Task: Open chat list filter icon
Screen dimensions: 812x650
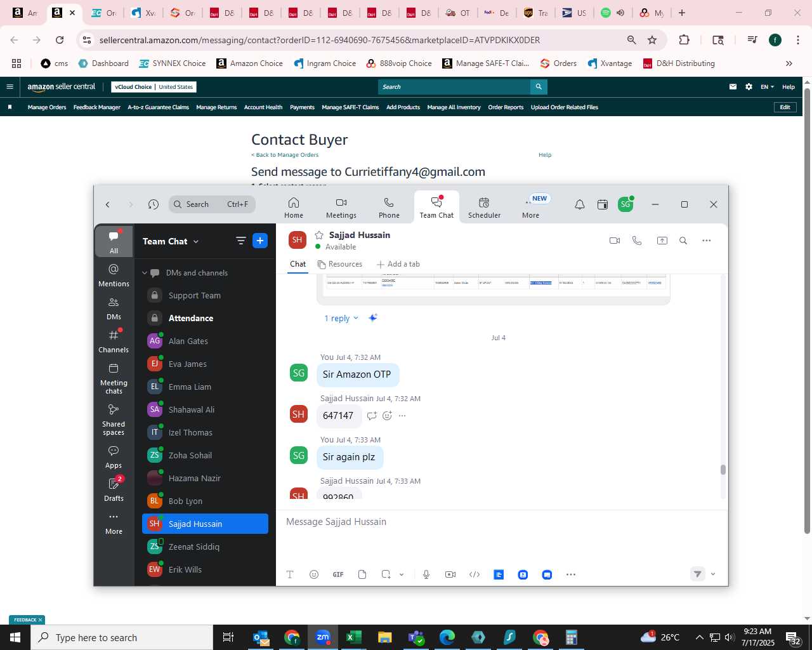Action: [240, 241]
